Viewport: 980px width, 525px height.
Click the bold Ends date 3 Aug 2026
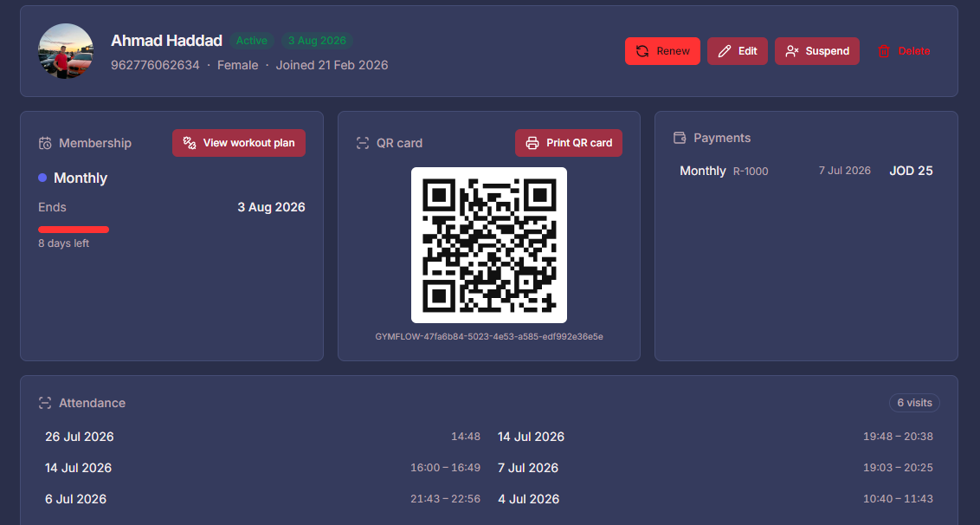[271, 207]
